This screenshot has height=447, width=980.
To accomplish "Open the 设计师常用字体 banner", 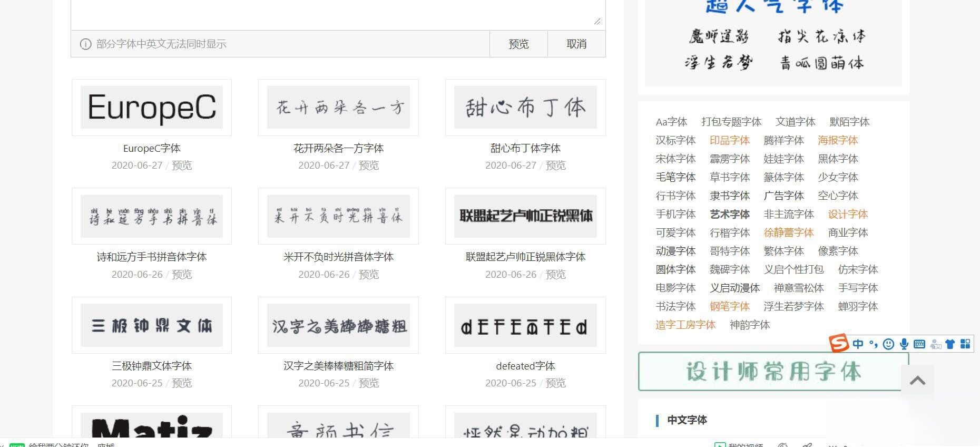I will click(x=773, y=372).
